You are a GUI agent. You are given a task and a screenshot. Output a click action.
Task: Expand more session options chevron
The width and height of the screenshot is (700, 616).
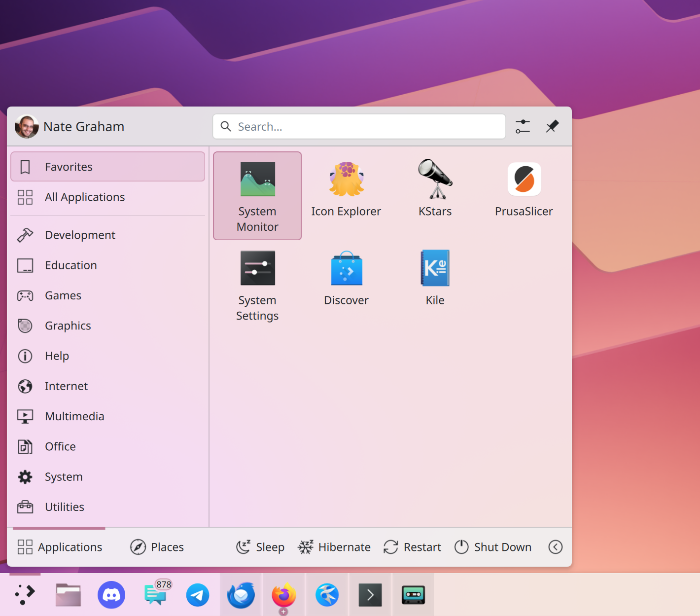555,547
